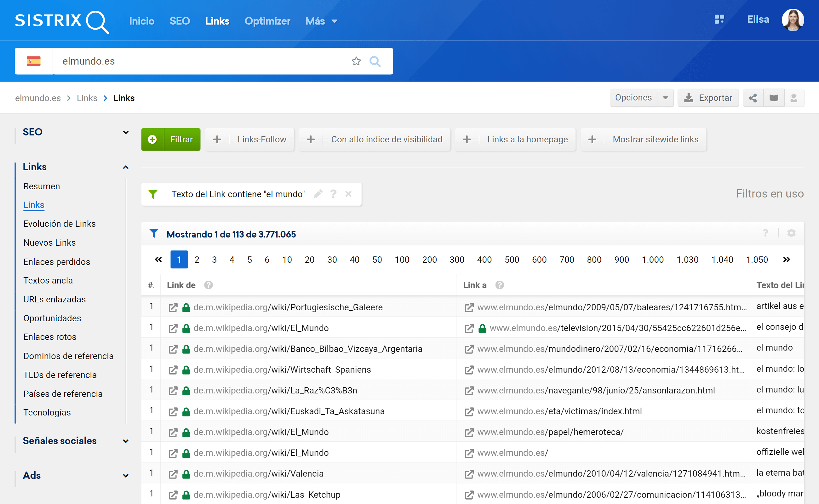
Task: Edit the 'el mundo' filter with pencil icon
Action: 318,194
